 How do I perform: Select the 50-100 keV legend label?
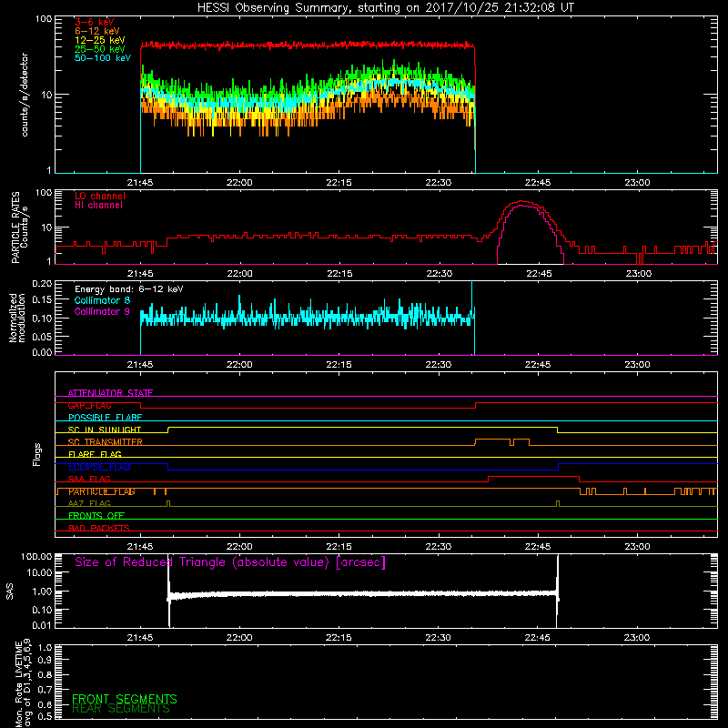point(102,58)
